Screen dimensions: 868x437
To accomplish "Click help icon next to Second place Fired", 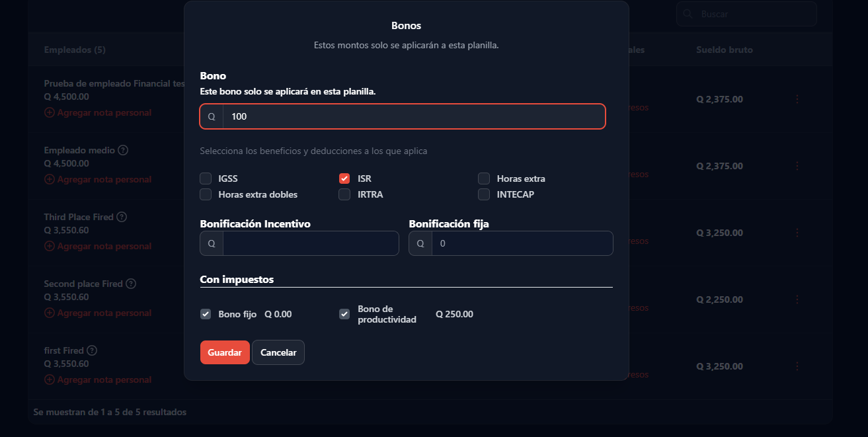I will click(131, 284).
